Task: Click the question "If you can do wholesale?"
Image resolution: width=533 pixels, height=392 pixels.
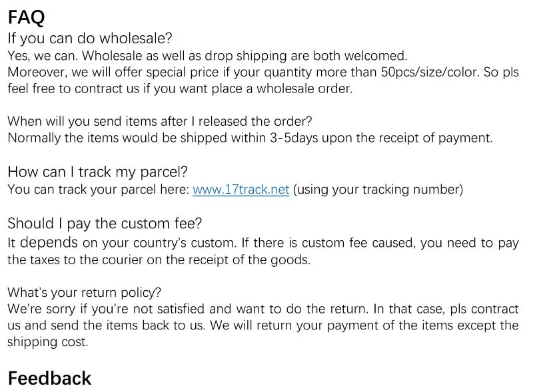Action: tap(90, 38)
